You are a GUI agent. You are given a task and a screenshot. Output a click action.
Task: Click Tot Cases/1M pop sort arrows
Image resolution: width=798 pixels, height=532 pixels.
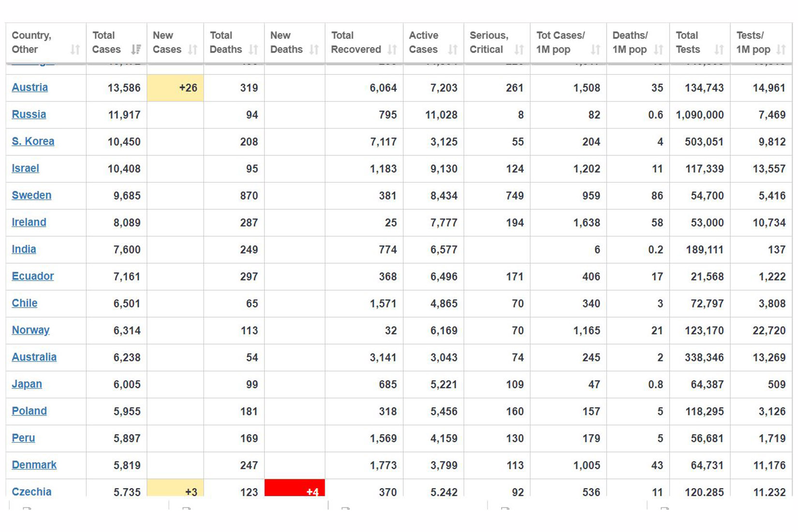pyautogui.click(x=595, y=49)
